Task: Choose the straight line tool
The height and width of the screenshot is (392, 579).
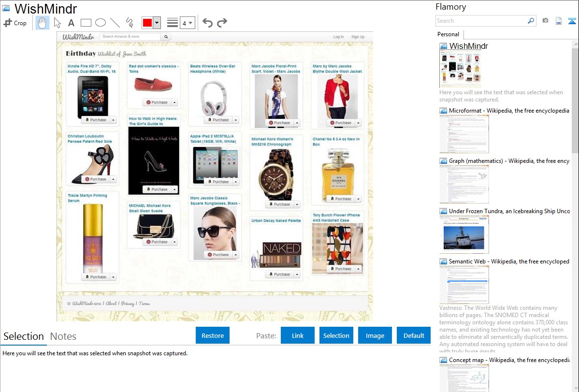Action: pyautogui.click(x=115, y=23)
